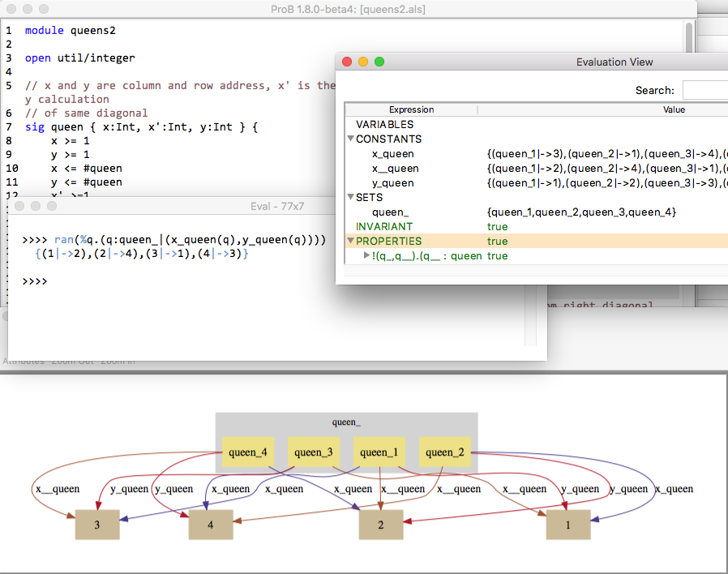Click the Expression column header

411,109
